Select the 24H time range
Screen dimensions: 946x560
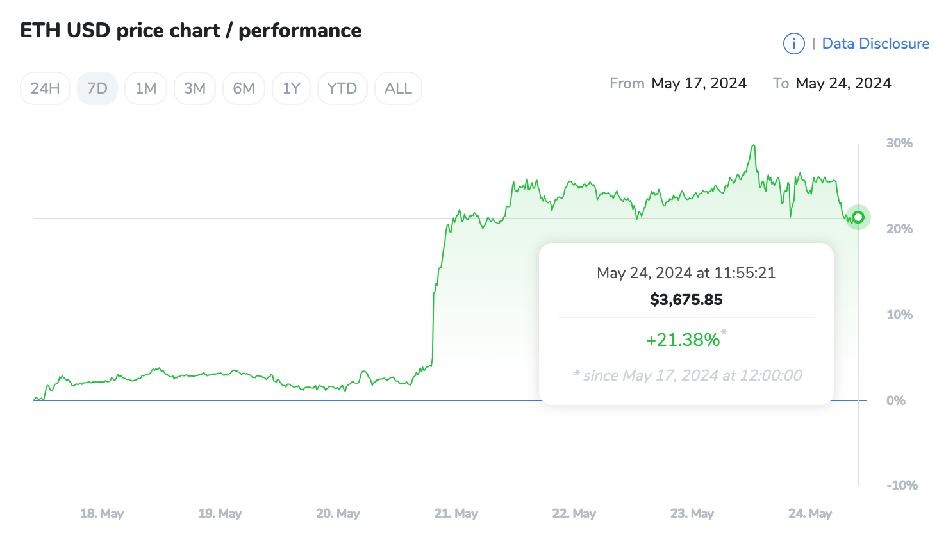(45, 88)
